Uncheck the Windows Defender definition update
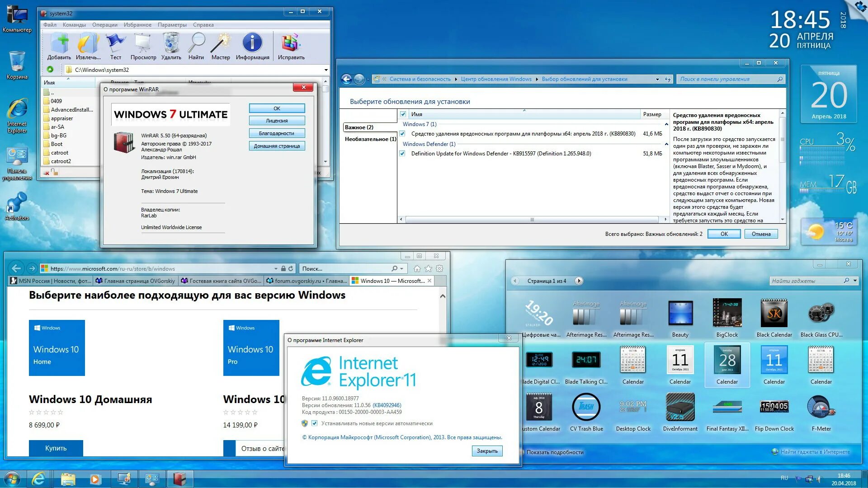Screen dimensions: 868x488 402,154
